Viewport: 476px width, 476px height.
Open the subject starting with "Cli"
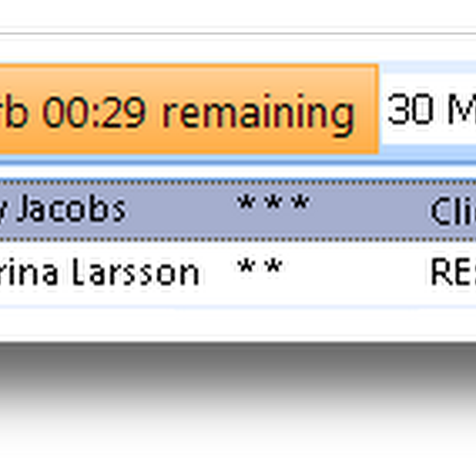click(452, 209)
